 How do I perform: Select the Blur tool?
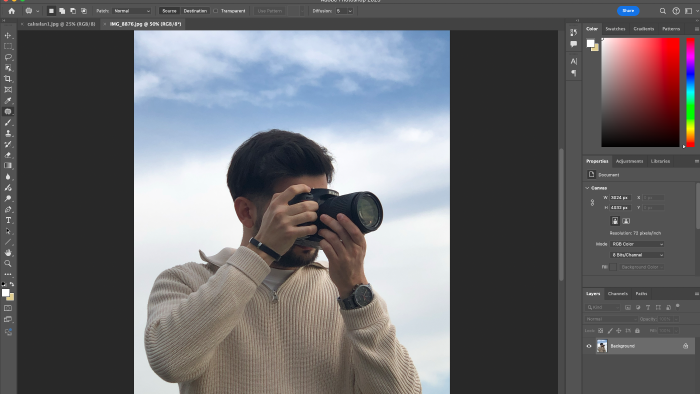pos(8,177)
